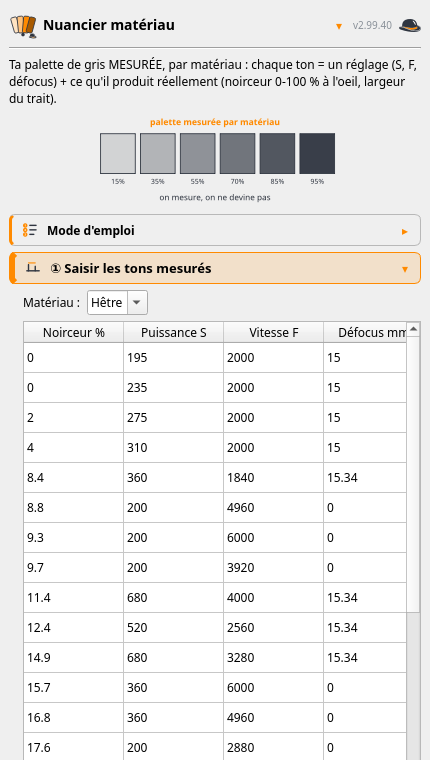Click the Vitesse F column header
The image size is (430, 760).
point(273,332)
